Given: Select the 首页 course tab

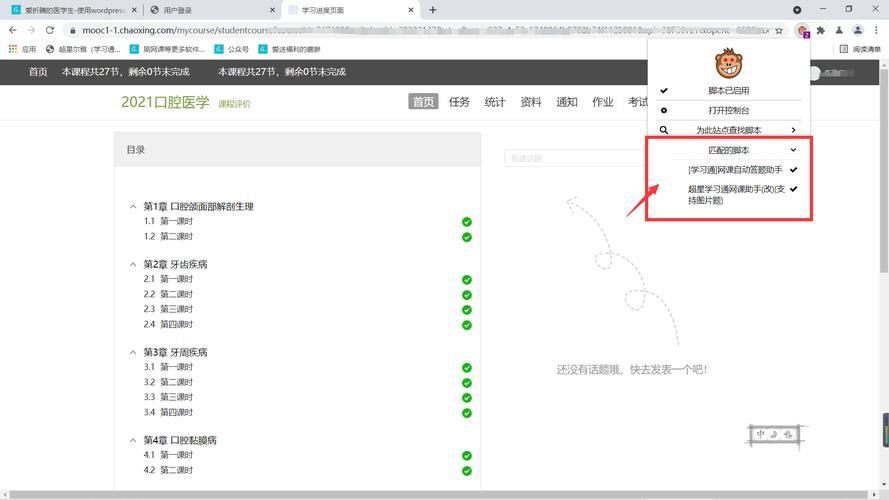Looking at the screenshot, I should 423,102.
